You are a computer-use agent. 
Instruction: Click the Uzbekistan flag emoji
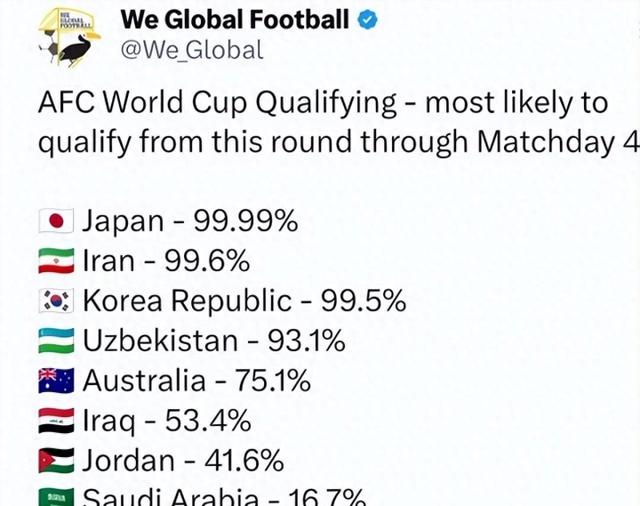coord(56,341)
